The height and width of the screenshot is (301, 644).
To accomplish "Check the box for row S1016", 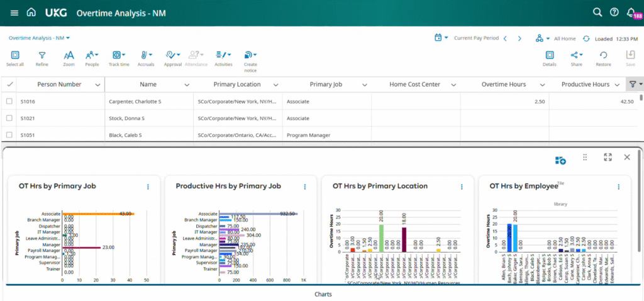I will (x=9, y=101).
